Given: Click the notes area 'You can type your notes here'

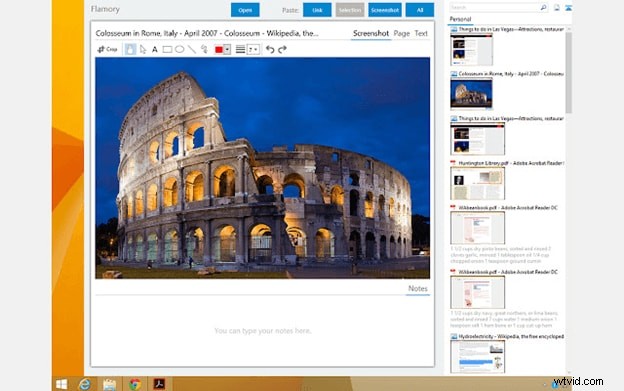Looking at the screenshot, I should click(263, 331).
